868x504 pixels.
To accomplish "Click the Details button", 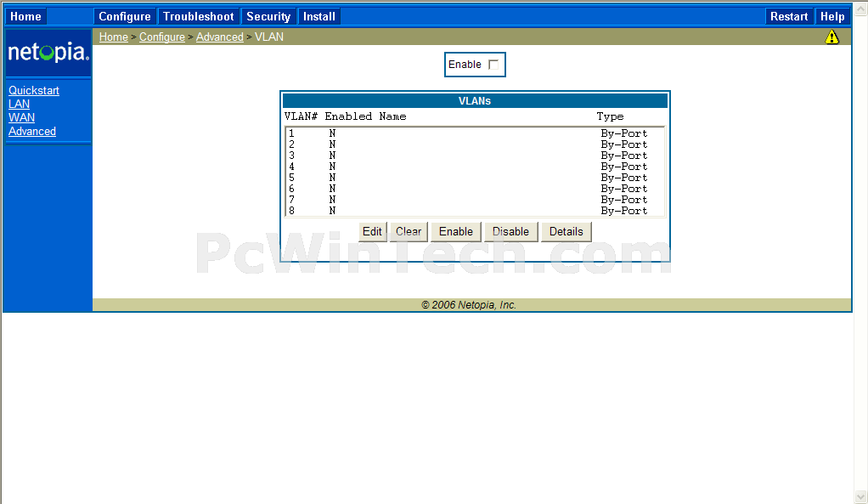I will 566,231.
